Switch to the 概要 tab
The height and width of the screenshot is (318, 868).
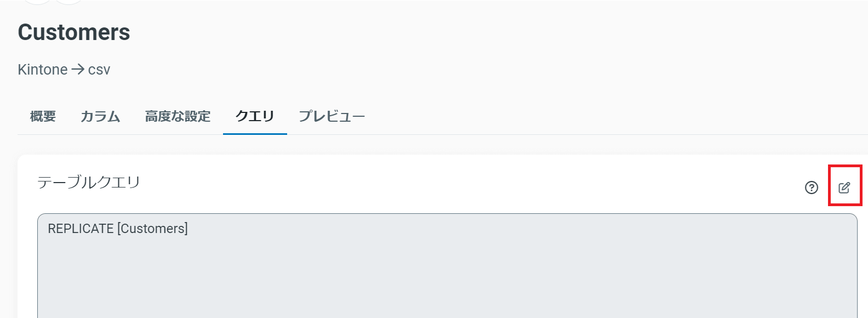[x=43, y=116]
